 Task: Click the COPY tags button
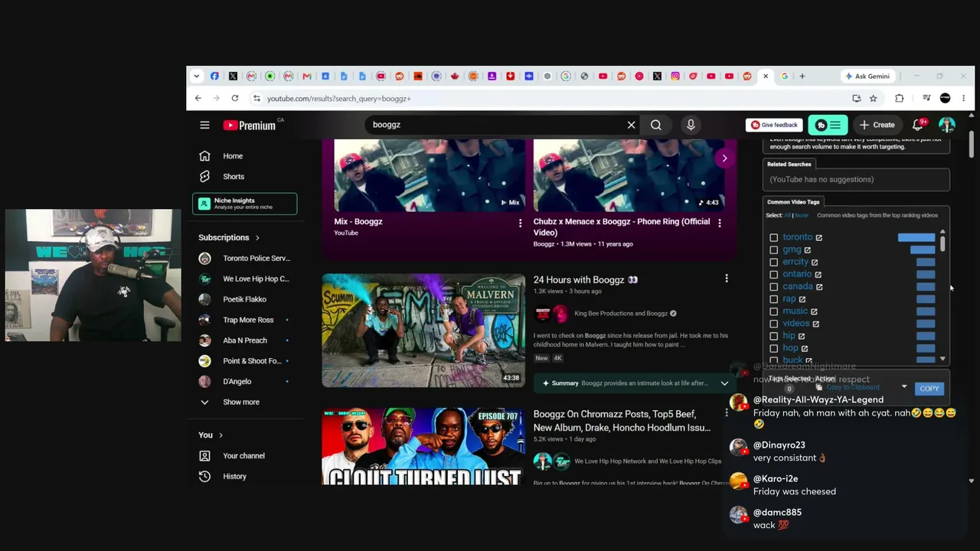pyautogui.click(x=929, y=389)
